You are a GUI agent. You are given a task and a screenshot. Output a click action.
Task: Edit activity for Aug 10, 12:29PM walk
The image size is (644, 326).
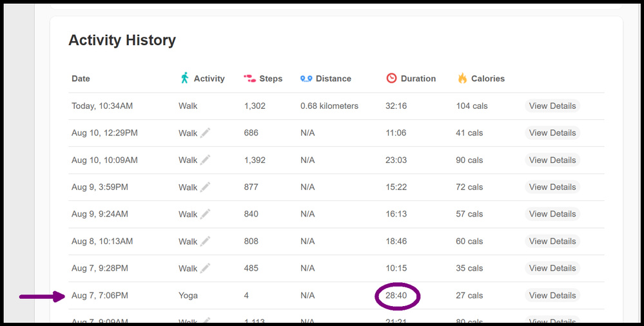pyautogui.click(x=205, y=133)
